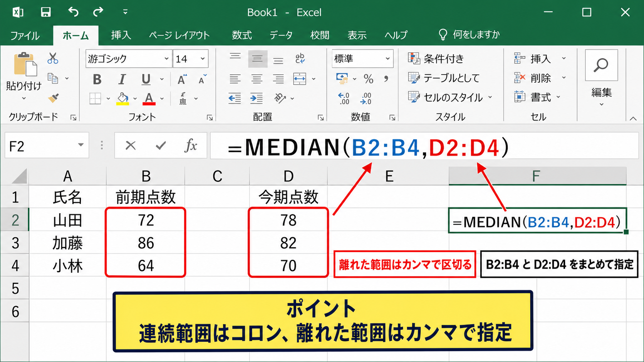
Task: Expand the 書式 format dropdown
Action: (x=558, y=97)
